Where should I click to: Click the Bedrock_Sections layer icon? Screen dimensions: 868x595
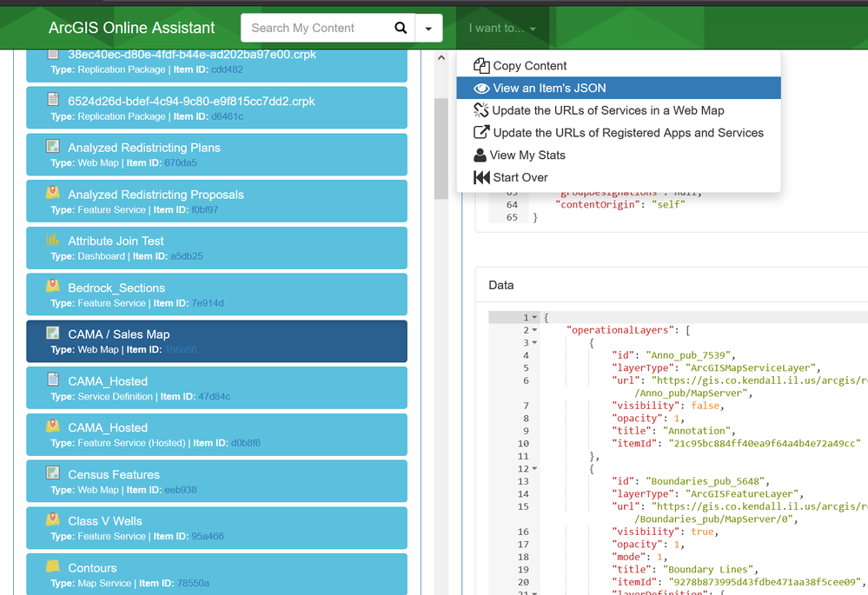[x=53, y=286]
